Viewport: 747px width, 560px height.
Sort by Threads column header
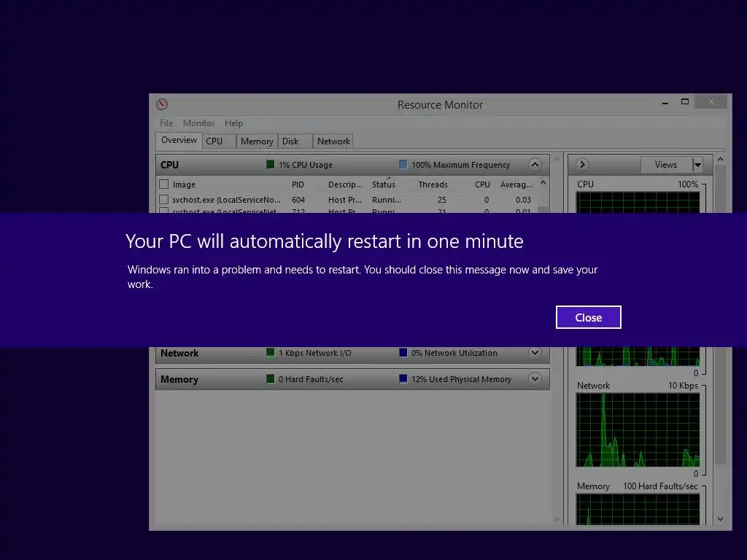coord(433,184)
